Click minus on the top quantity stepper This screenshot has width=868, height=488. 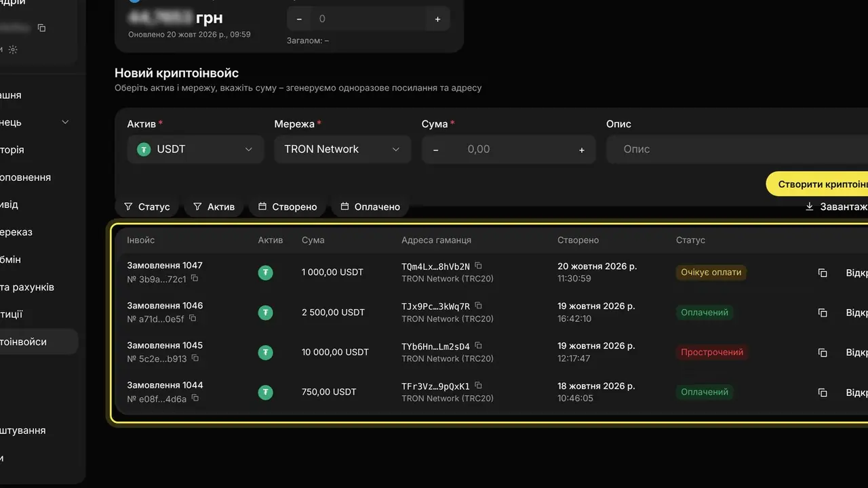coord(299,19)
